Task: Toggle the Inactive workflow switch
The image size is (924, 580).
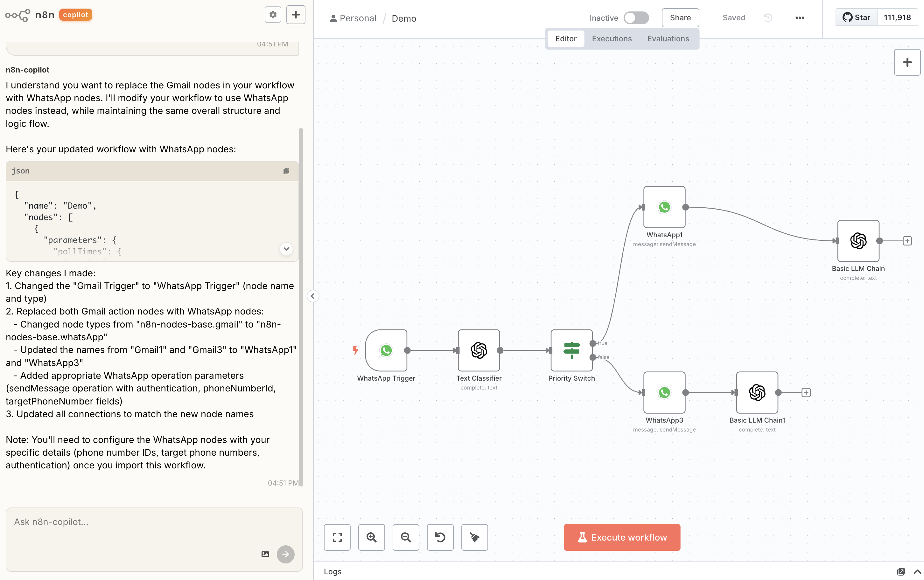Action: tap(636, 17)
